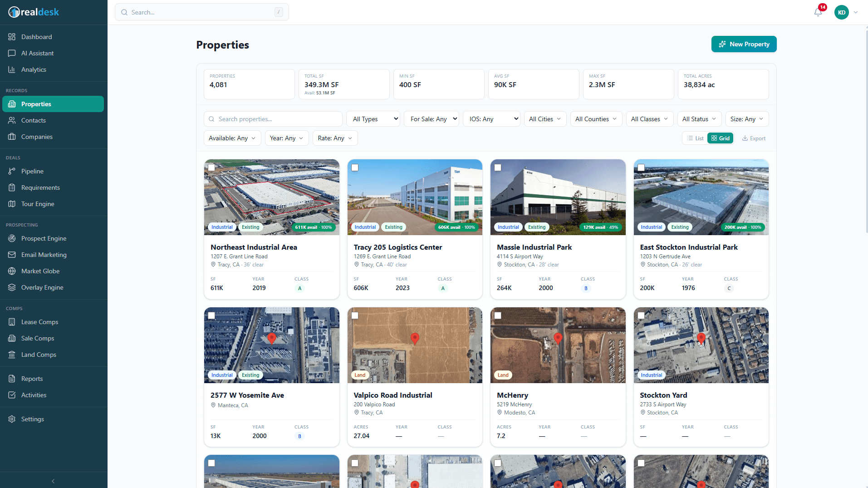Select Massie Industrial Park checkbox

pos(498,168)
